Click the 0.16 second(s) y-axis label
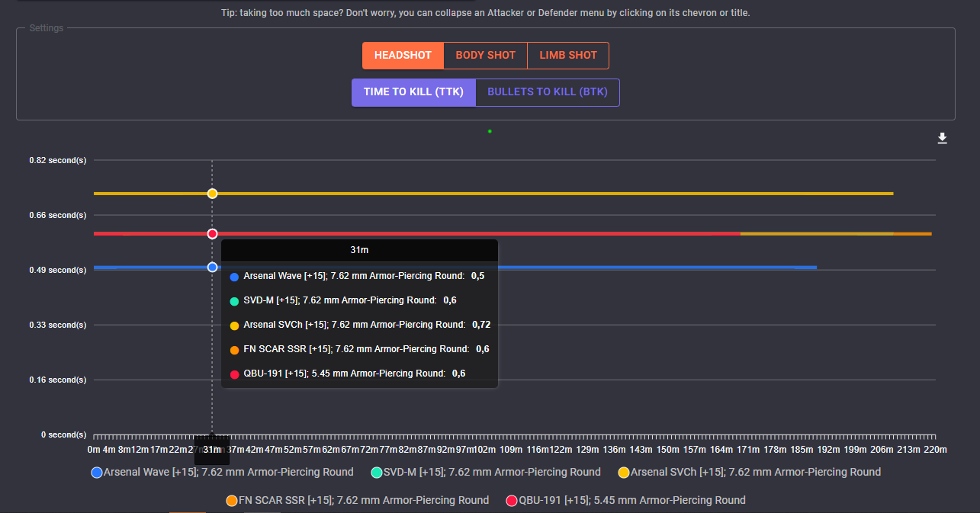Screen dimensions: 980x513 pos(58,380)
